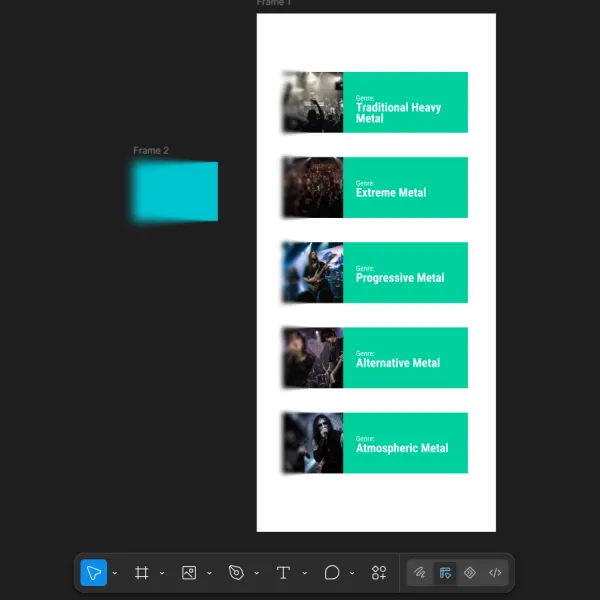Select the Alternative Metal band image
Screen dimensions: 600x600
pyautogui.click(x=313, y=358)
